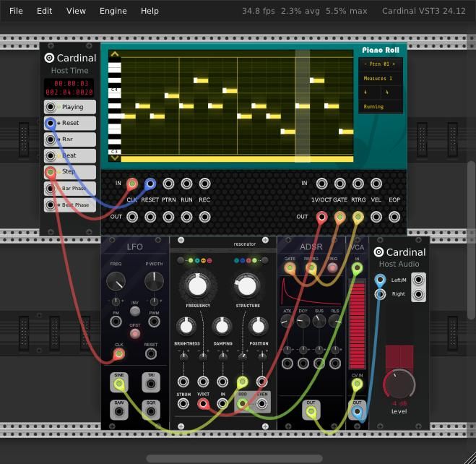This screenshot has height=464, width=476.
Task: Click the Piano Roll VEL output jack
Action: click(376, 217)
